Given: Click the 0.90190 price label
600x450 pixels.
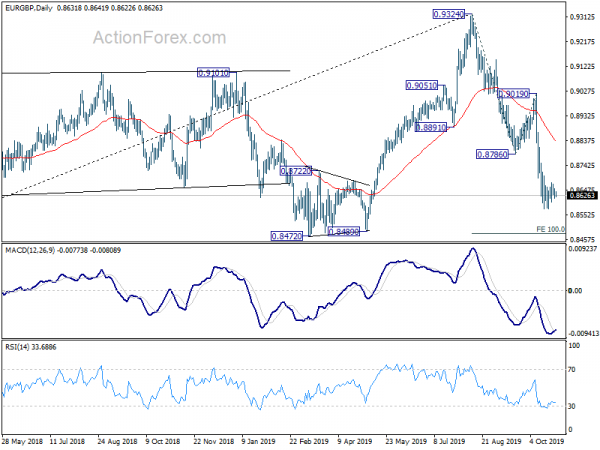Looking at the screenshot, I should [x=514, y=94].
